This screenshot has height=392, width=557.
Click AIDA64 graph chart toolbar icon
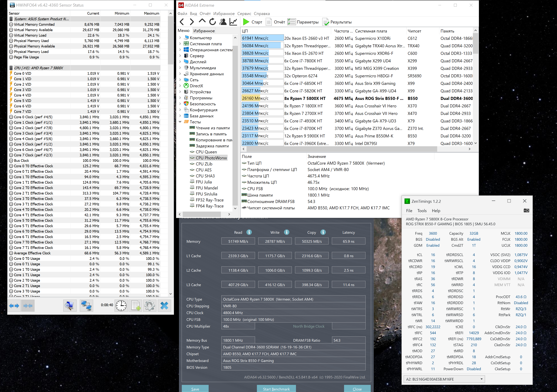[233, 22]
